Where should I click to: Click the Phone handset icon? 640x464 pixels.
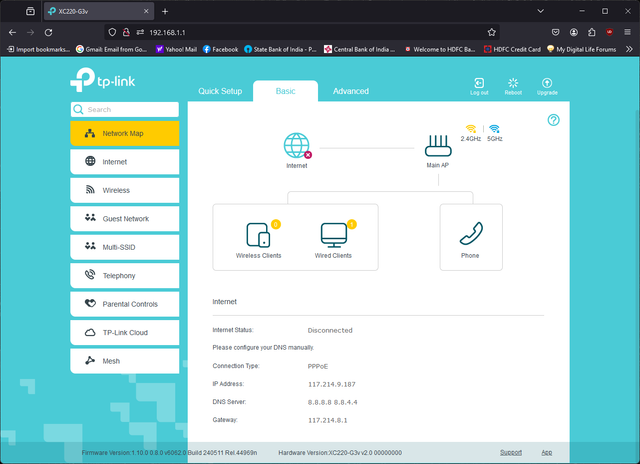[x=470, y=234]
